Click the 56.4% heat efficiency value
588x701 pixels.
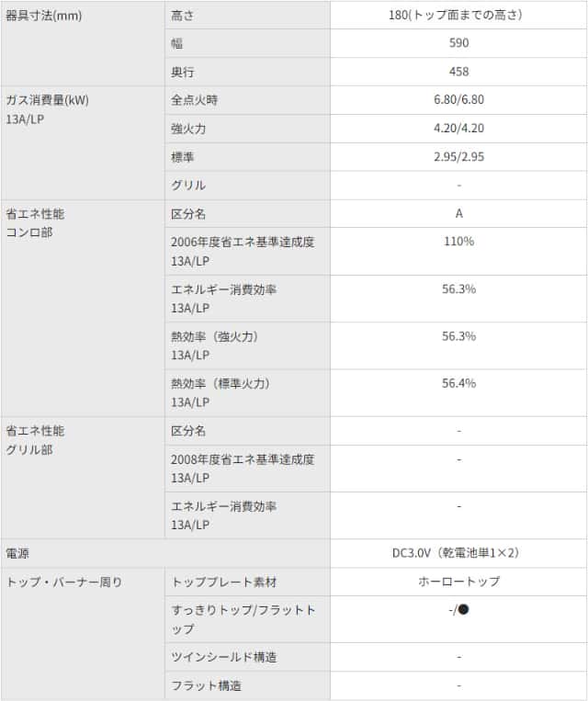click(458, 383)
